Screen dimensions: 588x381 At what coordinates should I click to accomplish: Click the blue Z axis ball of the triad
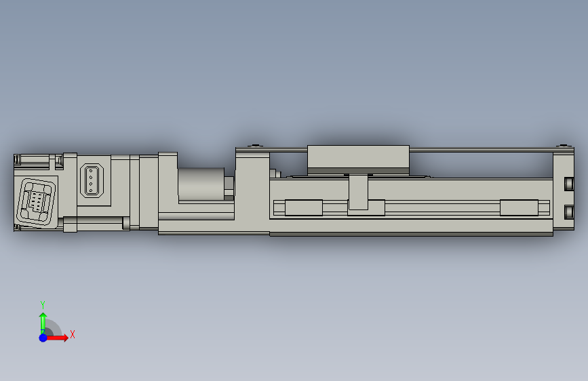43,338
